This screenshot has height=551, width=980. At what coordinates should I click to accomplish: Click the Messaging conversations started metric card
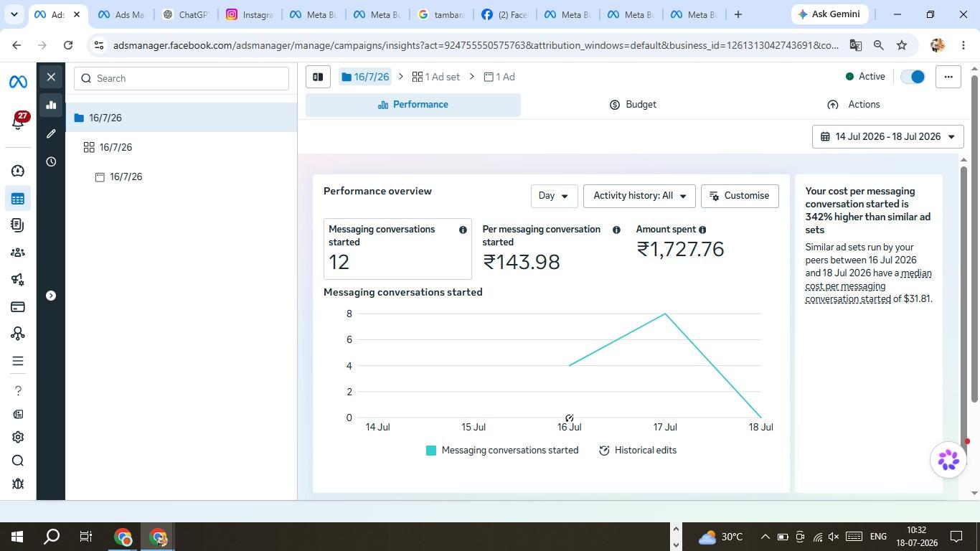pos(397,249)
